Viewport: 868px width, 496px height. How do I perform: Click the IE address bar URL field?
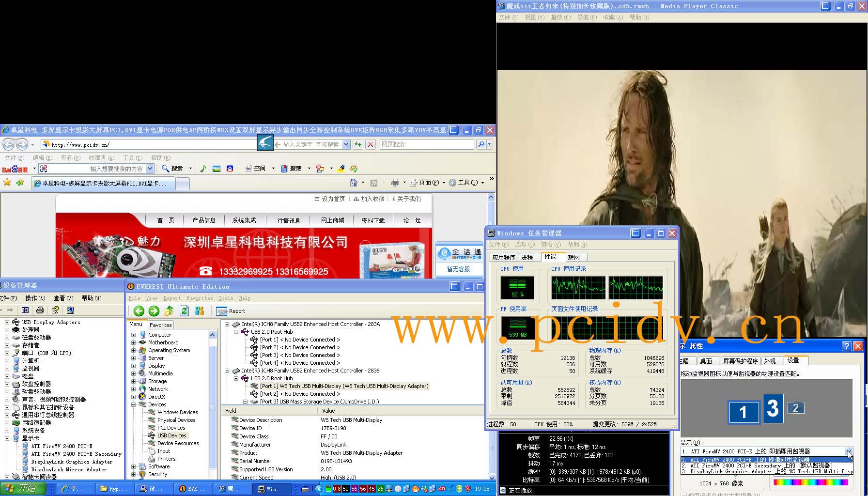coord(148,144)
